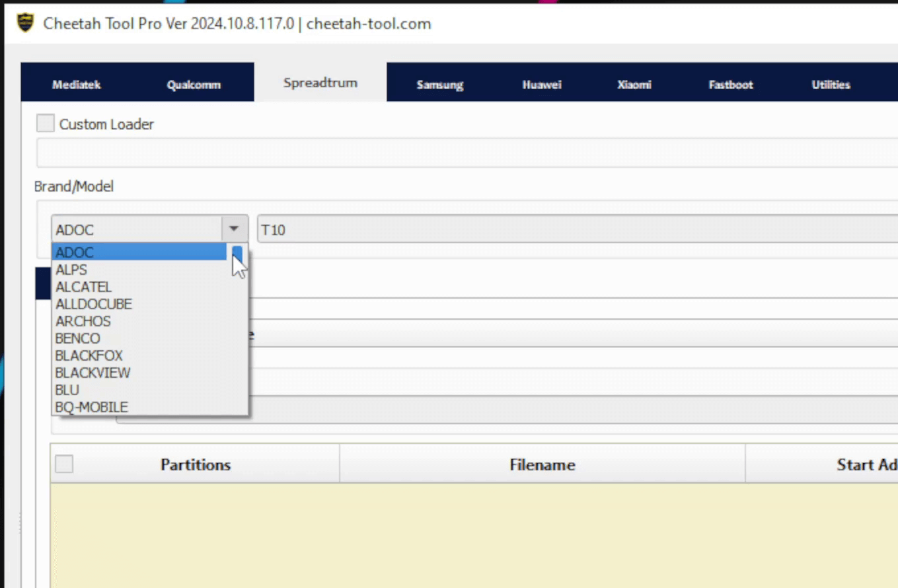
Task: Pick ALCATEL in the brand list
Action: click(139, 287)
